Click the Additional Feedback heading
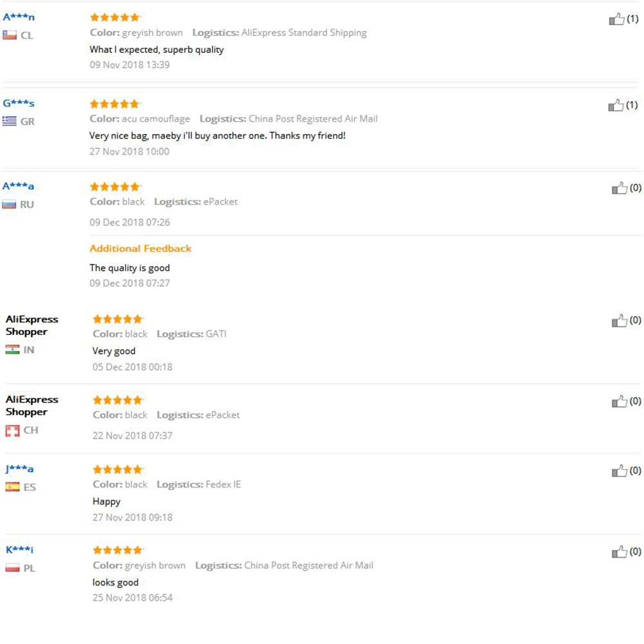Viewport: 644px width, 644px height. (140, 249)
